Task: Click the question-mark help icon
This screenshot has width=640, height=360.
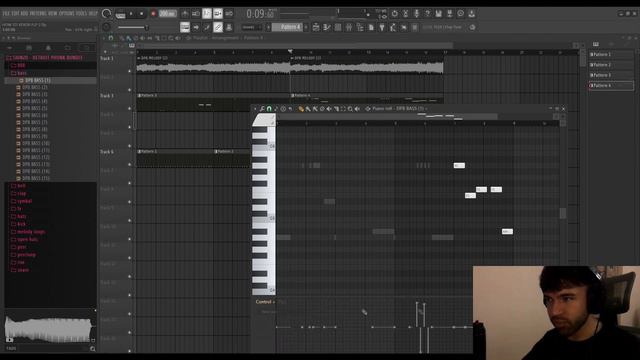Action: coord(427,13)
